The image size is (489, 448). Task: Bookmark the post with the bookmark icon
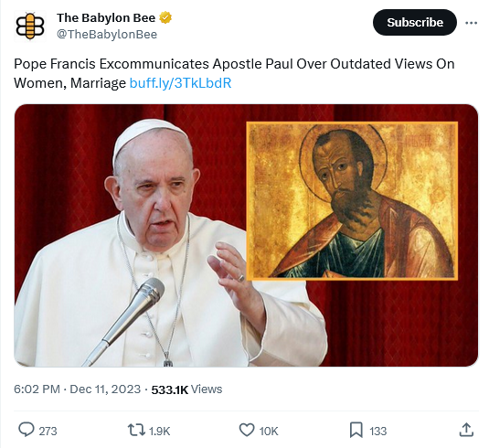click(356, 431)
